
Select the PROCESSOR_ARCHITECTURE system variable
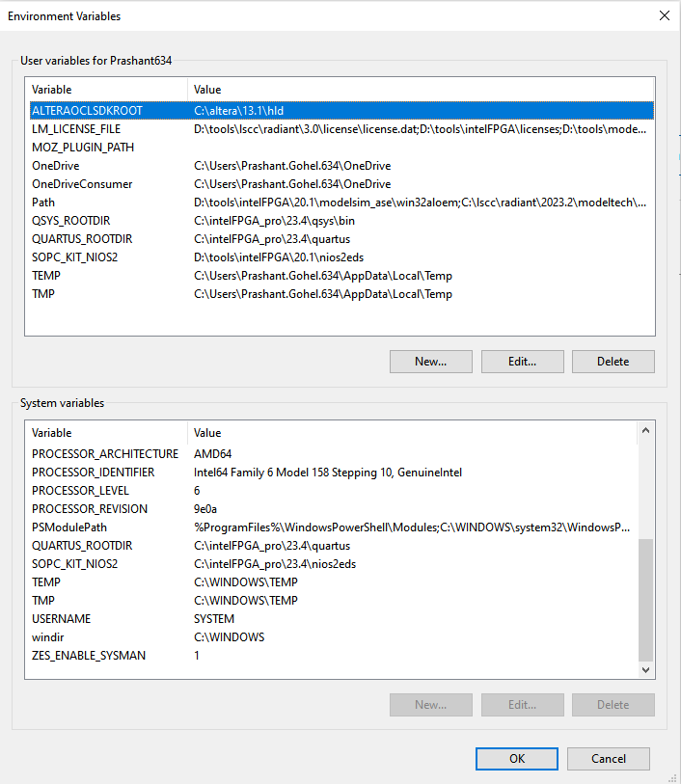click(105, 454)
